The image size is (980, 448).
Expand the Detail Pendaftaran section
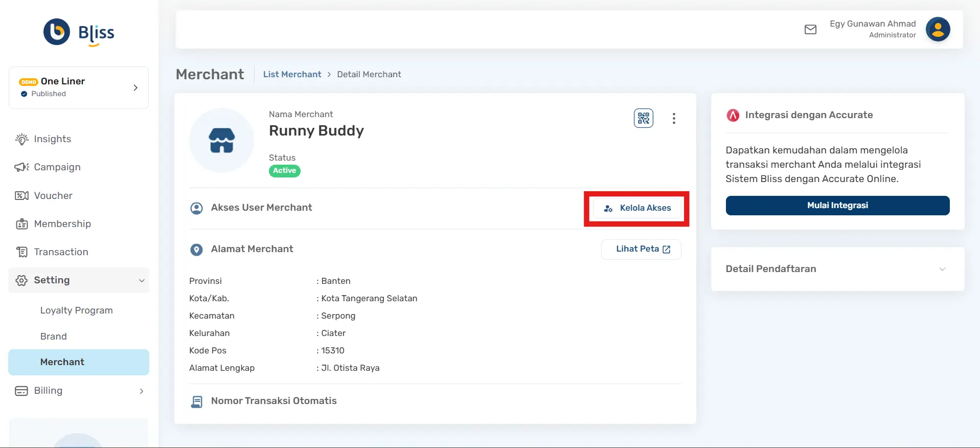coord(942,269)
